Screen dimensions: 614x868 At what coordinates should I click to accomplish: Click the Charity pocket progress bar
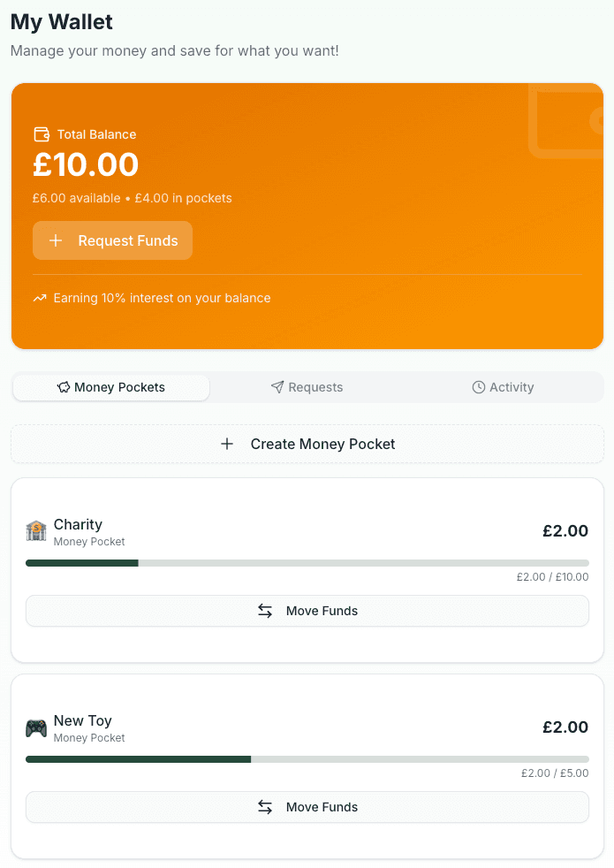click(x=307, y=563)
